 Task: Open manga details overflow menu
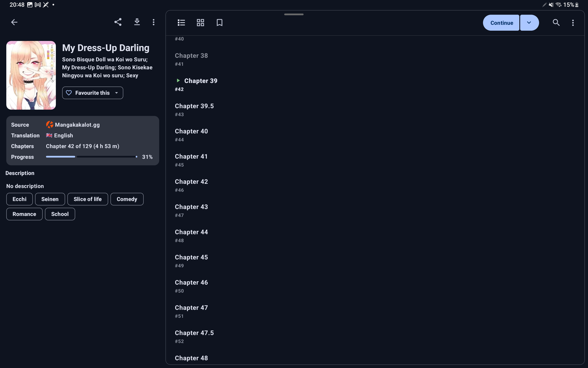point(154,22)
